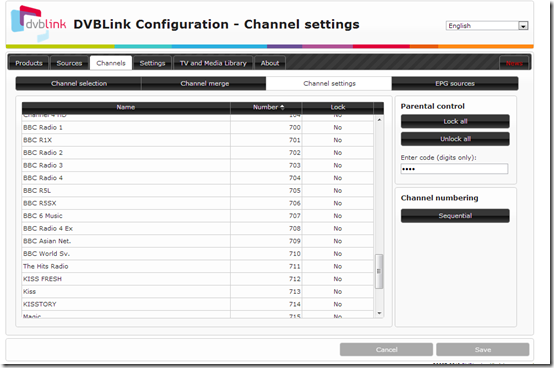Select the BBC World Sv. row
The image size is (554, 368).
198,254
